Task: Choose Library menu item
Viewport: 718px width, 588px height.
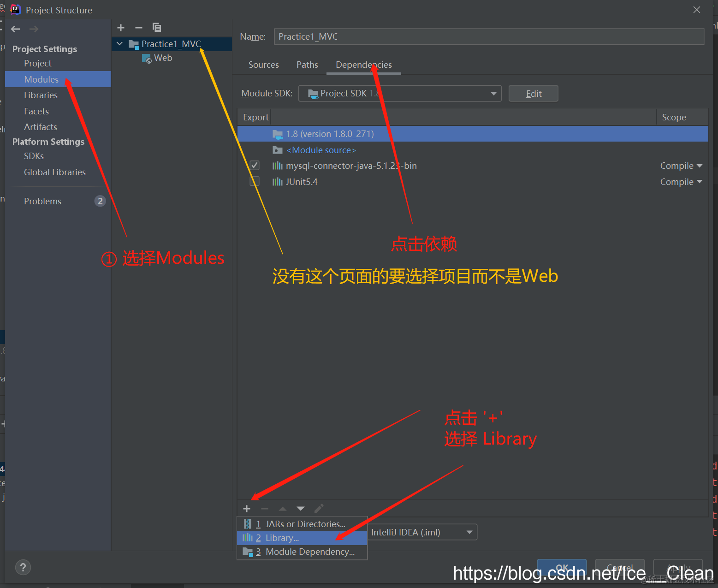Action: (302, 538)
